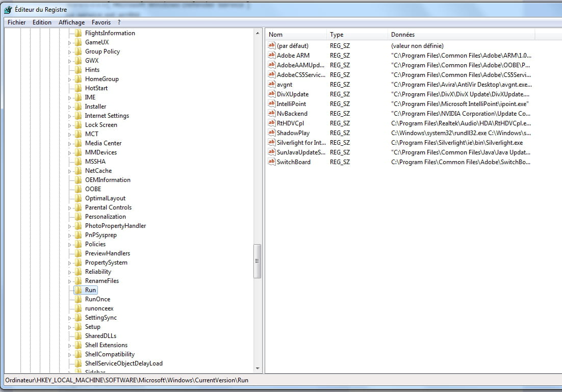Screen dimensions: 562x392
Task: Click the folder icon of Media Center key
Action: pyautogui.click(x=79, y=143)
